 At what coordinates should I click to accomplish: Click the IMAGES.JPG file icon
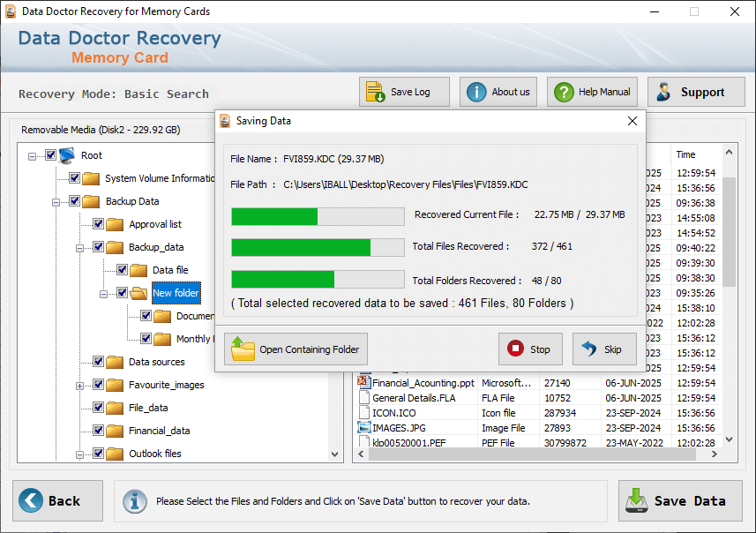click(x=364, y=427)
